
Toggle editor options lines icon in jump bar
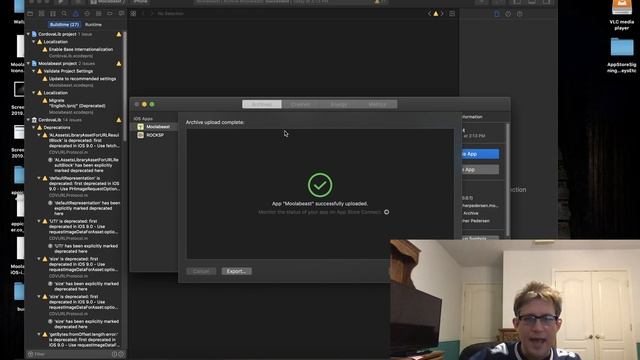pyautogui.click(x=452, y=13)
